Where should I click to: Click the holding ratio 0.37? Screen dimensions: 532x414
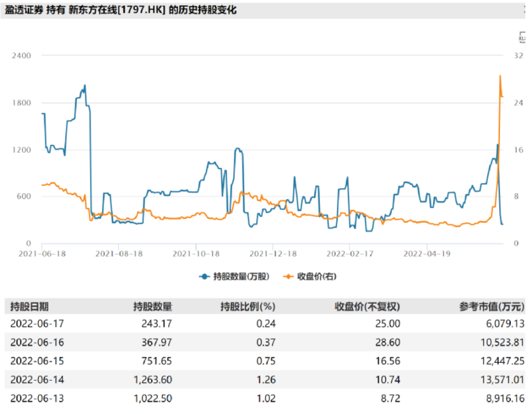tap(266, 342)
